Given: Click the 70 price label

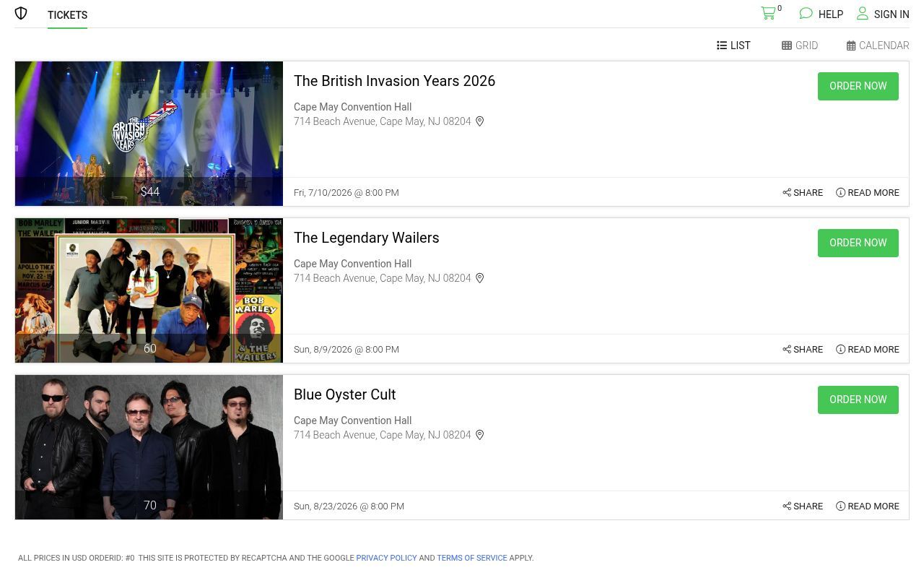Looking at the screenshot, I should click(150, 505).
